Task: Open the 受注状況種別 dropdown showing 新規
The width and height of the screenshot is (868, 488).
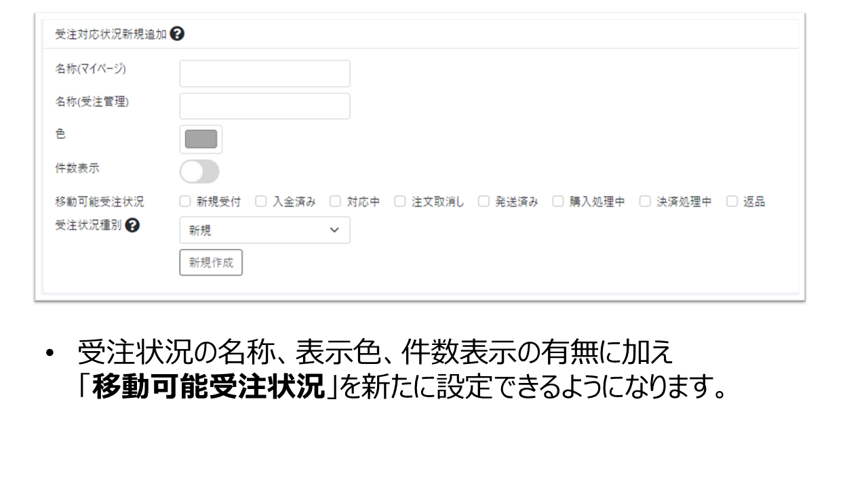Action: point(264,230)
